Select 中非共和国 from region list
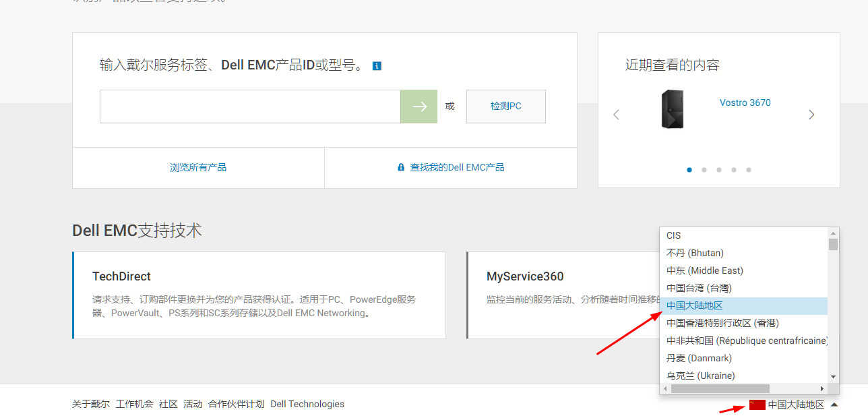The height and width of the screenshot is (418, 868). 743,340
